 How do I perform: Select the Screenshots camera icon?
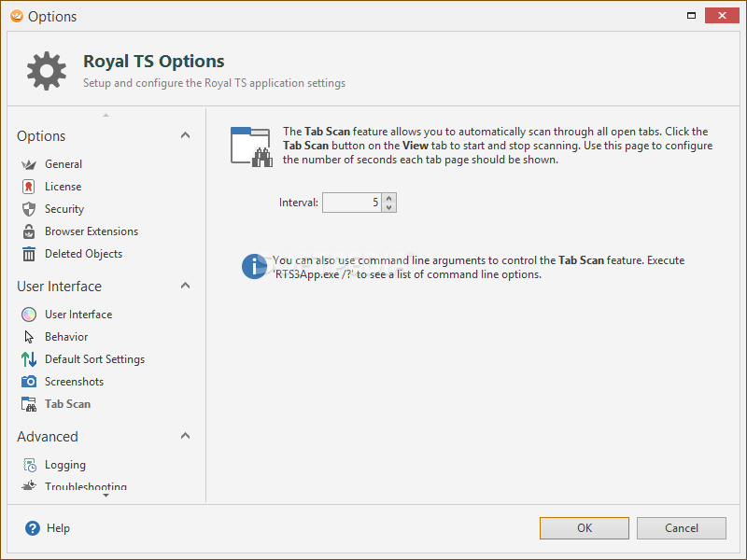29,382
